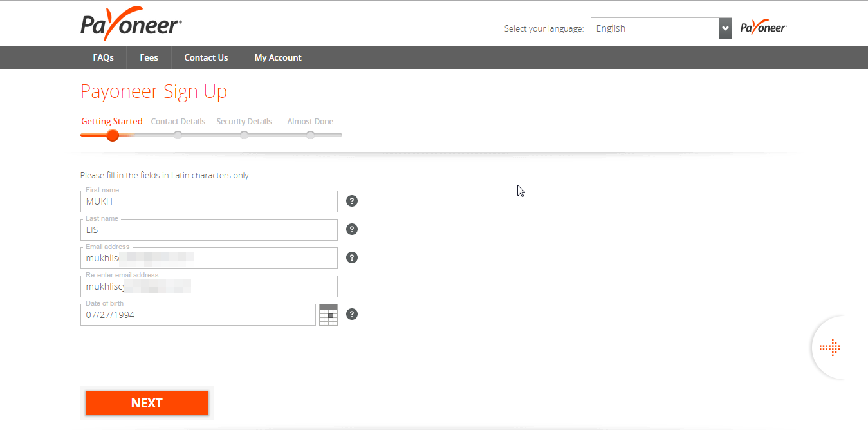Open the calendar date picker icon
The height and width of the screenshot is (430, 868).
328,315
